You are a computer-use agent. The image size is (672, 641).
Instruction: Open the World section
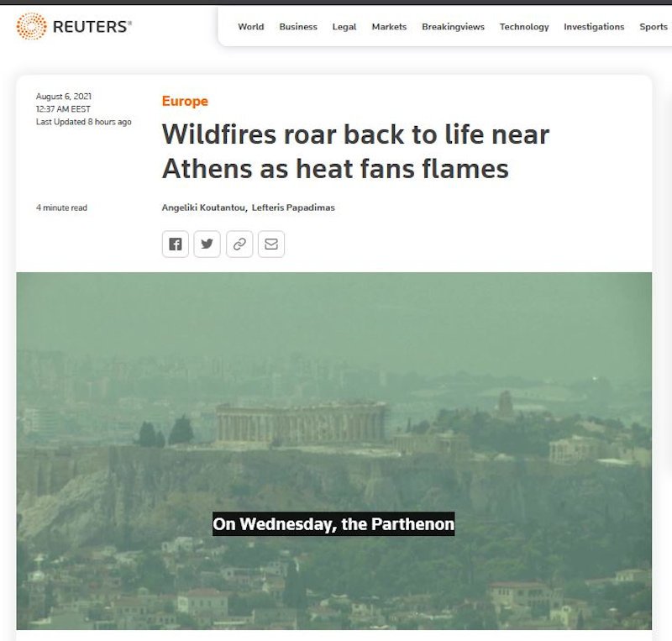coord(251,27)
